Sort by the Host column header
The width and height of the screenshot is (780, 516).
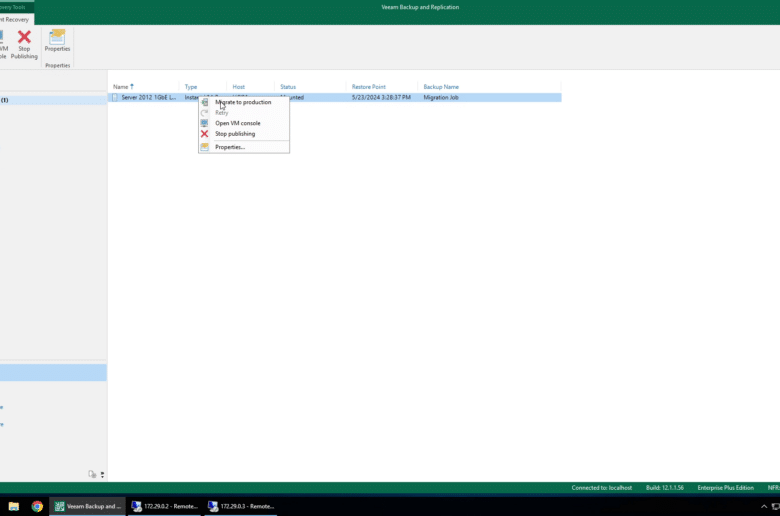[x=238, y=87]
